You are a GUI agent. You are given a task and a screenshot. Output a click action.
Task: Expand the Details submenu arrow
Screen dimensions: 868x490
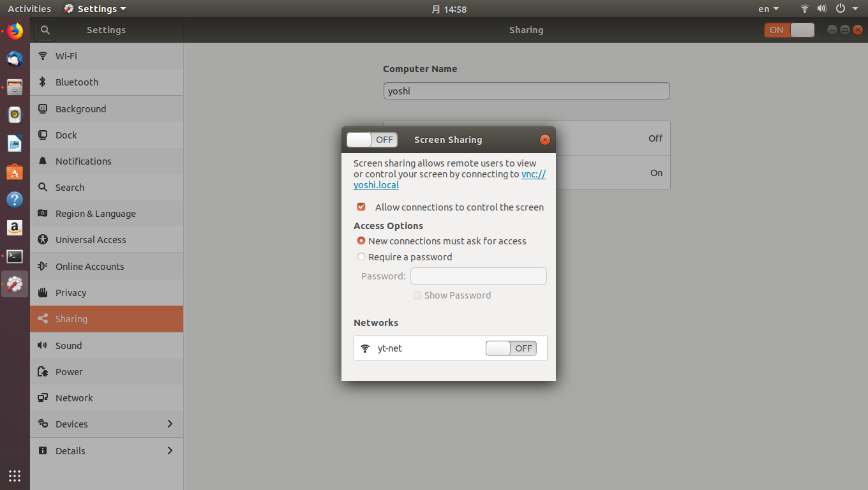(170, 451)
